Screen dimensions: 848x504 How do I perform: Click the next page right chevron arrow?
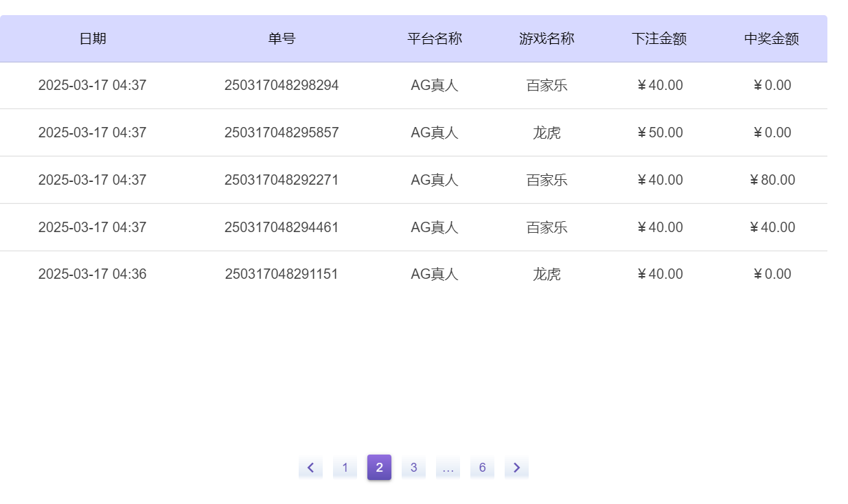516,467
